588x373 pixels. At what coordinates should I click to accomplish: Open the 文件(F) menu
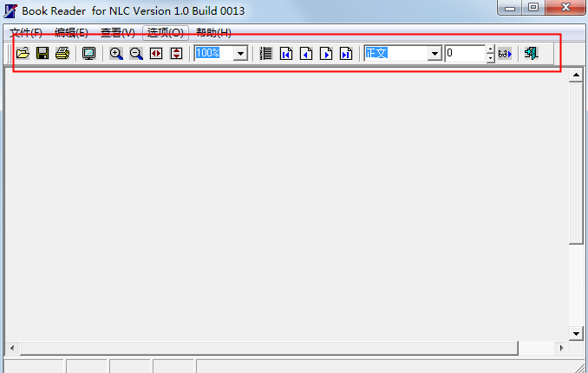coord(26,33)
